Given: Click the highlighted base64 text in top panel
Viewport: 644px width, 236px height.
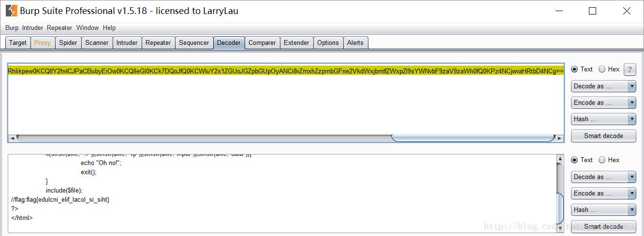Looking at the screenshot, I should click(286, 71).
